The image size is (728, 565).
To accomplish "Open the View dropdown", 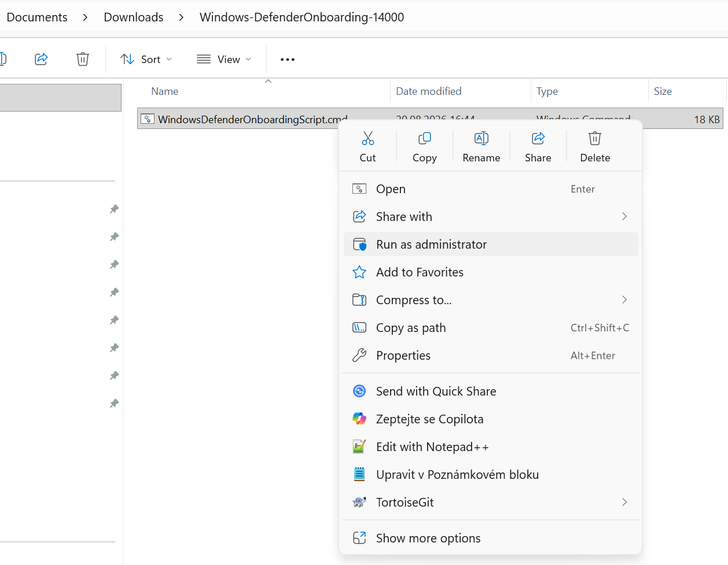I will (224, 59).
